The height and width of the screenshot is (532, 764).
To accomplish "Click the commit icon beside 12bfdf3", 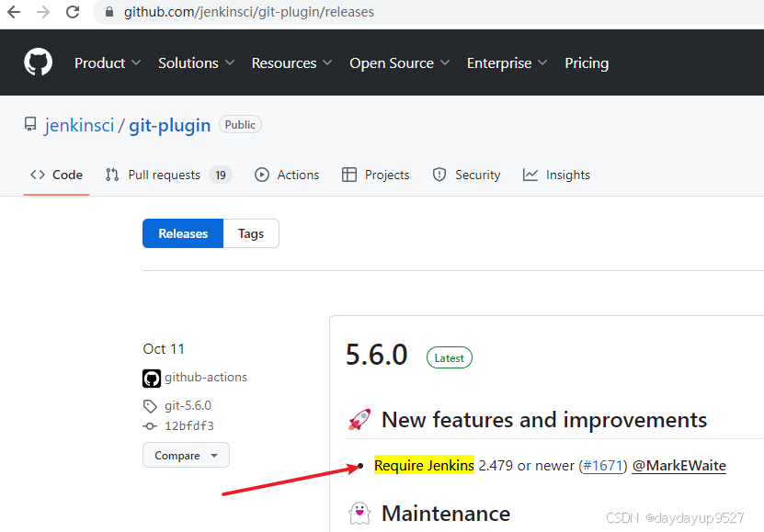I will (150, 426).
